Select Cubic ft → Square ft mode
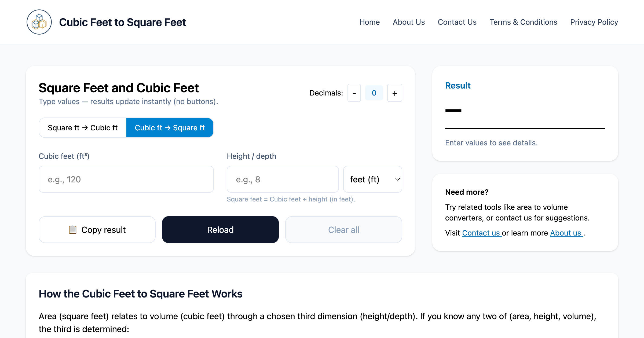 tap(170, 128)
